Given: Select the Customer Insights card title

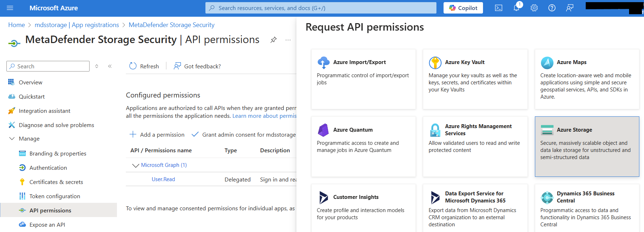Looking at the screenshot, I should tap(356, 197).
